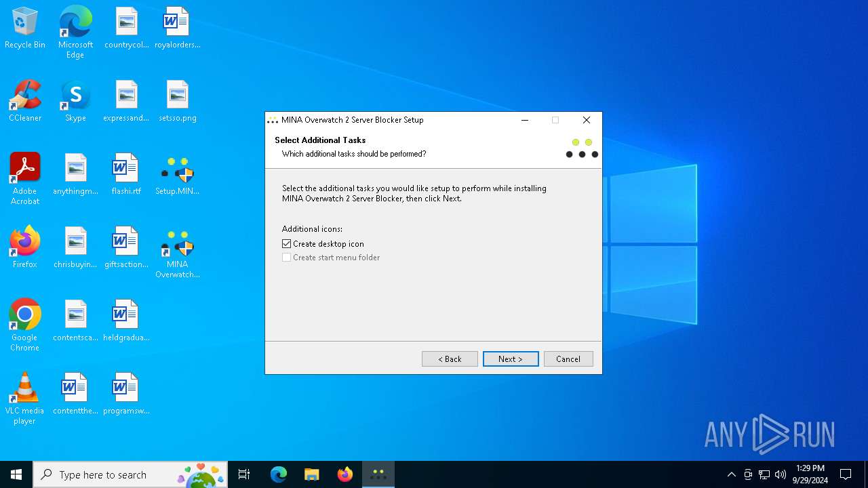Select the contentthe... Word document

(75, 394)
